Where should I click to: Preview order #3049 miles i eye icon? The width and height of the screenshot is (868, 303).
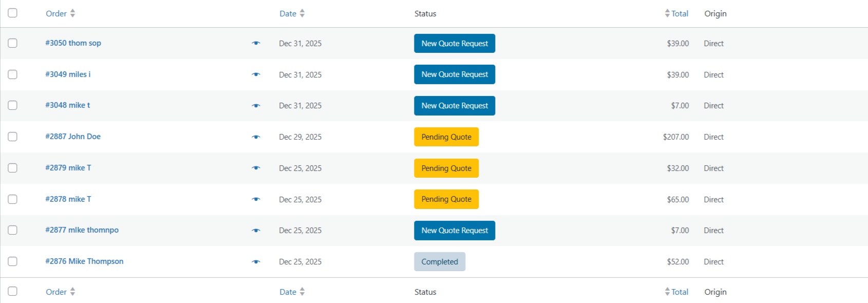(x=256, y=74)
